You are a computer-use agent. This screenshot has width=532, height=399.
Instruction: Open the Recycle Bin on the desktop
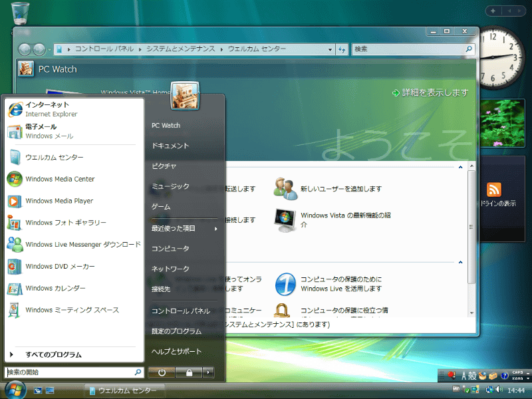[20, 13]
